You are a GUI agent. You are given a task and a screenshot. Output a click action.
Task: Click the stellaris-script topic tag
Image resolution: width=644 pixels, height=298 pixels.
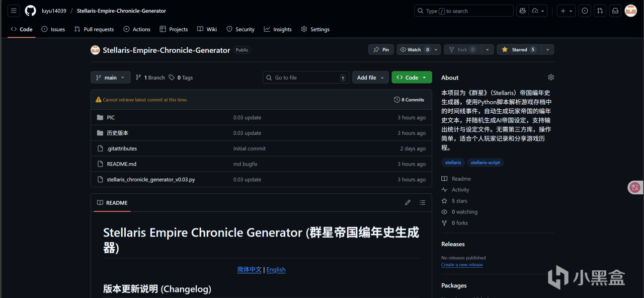[x=486, y=163]
